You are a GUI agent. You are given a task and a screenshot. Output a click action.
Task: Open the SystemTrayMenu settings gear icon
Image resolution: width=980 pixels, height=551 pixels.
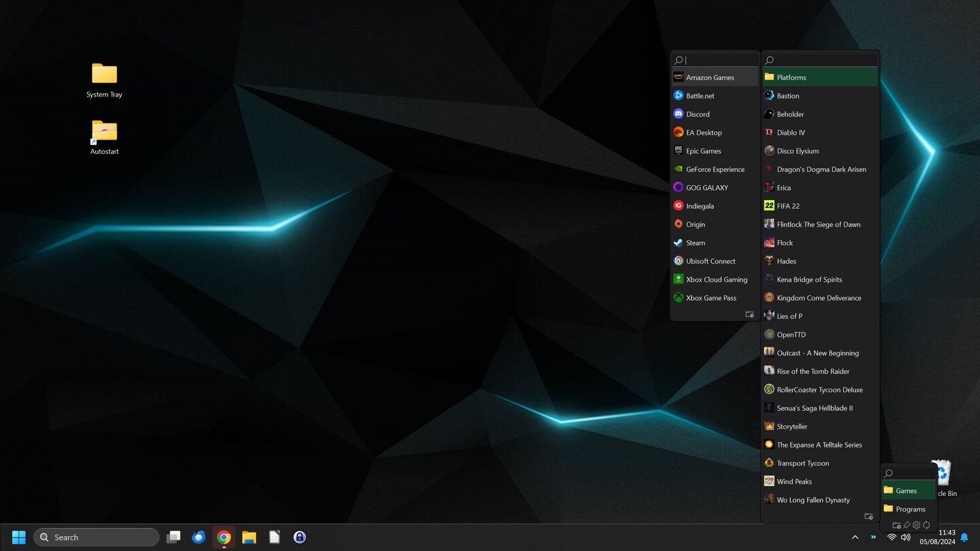coord(916,525)
